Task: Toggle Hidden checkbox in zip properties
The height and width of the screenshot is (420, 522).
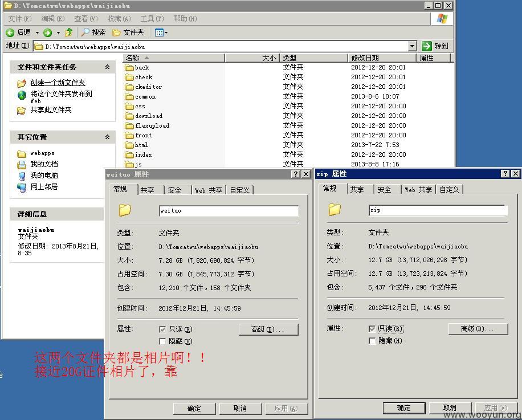Action: tap(372, 340)
